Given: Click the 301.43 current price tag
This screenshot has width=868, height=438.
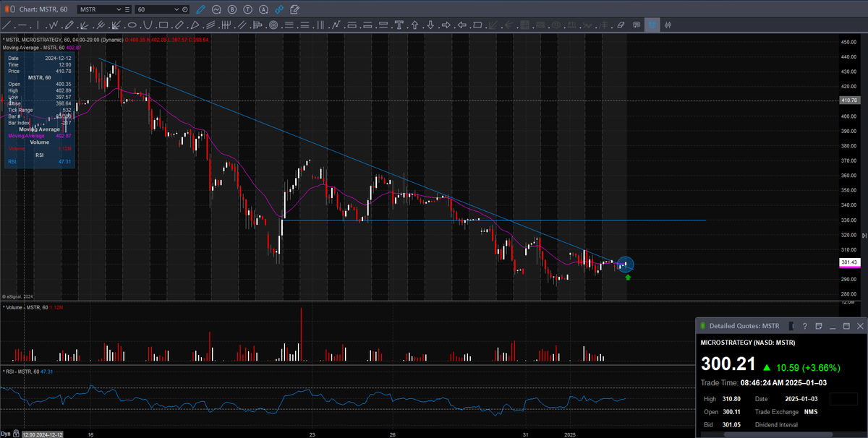Looking at the screenshot, I should pyautogui.click(x=849, y=262).
